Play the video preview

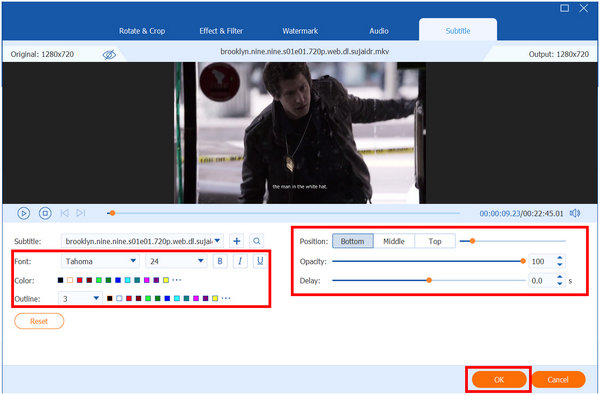pos(23,213)
